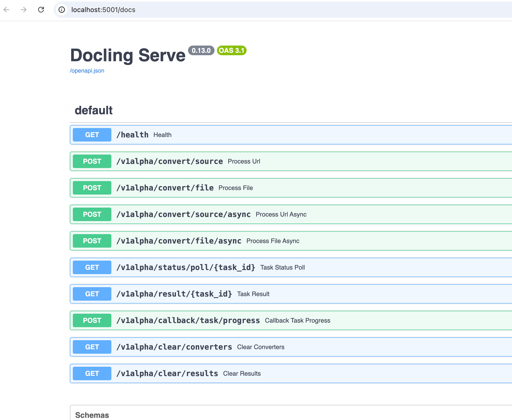Click the Process Url summary text
Image resolution: width=512 pixels, height=420 pixels.
coord(244,161)
